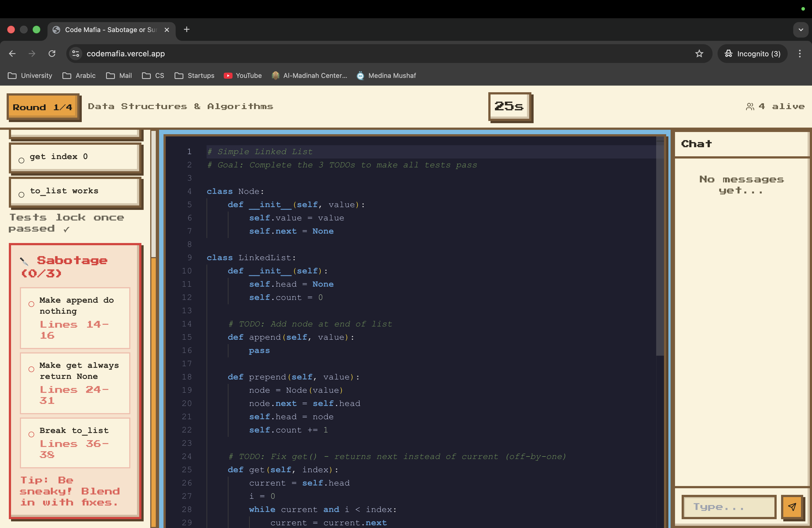The width and height of the screenshot is (812, 528).
Task: Expand the tab search dropdown chevron
Action: 800,30
